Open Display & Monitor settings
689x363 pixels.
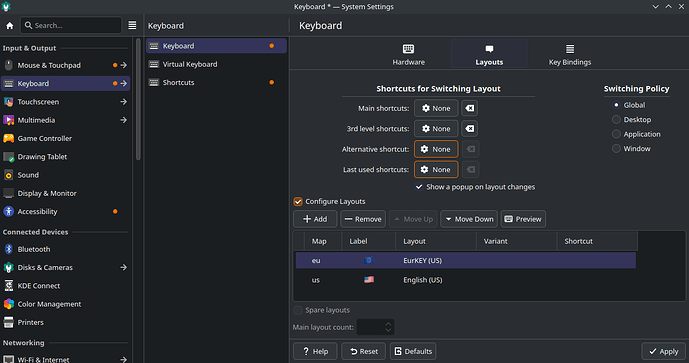(65, 193)
